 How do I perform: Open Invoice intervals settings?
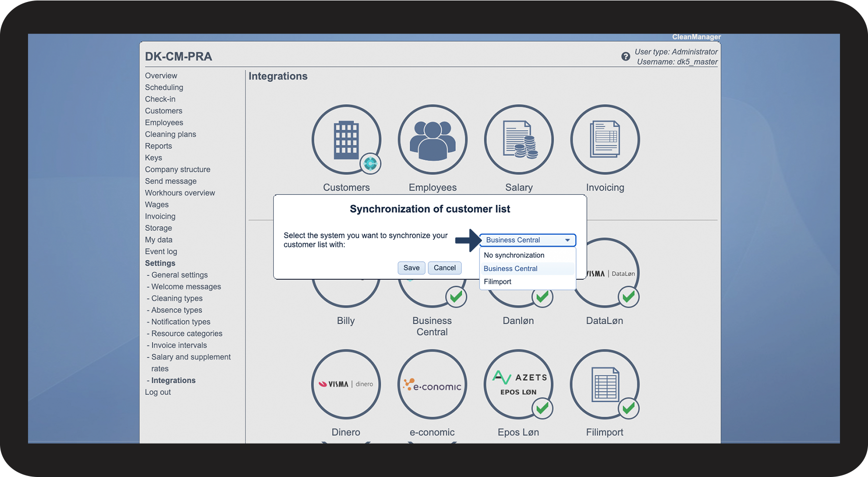[179, 345]
